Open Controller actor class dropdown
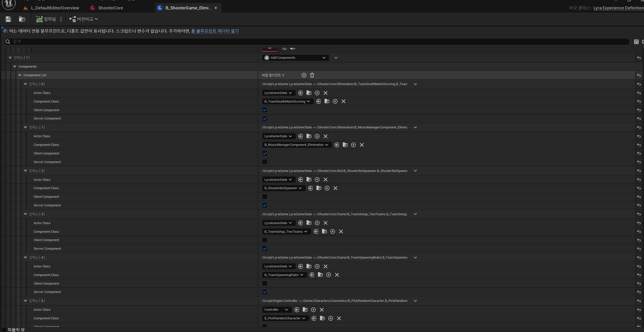This screenshot has height=332, width=644. coord(276,310)
